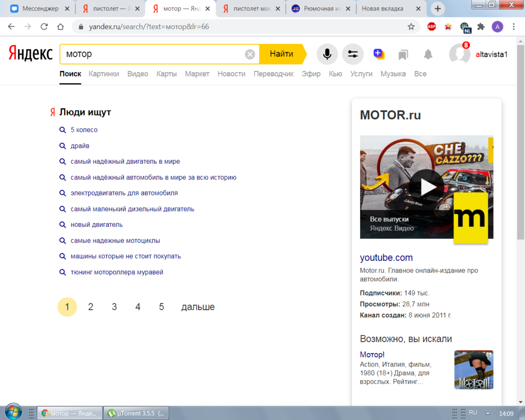Switch to the Мессенджер browser tab
Viewport: 525px width, 420px height.
[39, 9]
